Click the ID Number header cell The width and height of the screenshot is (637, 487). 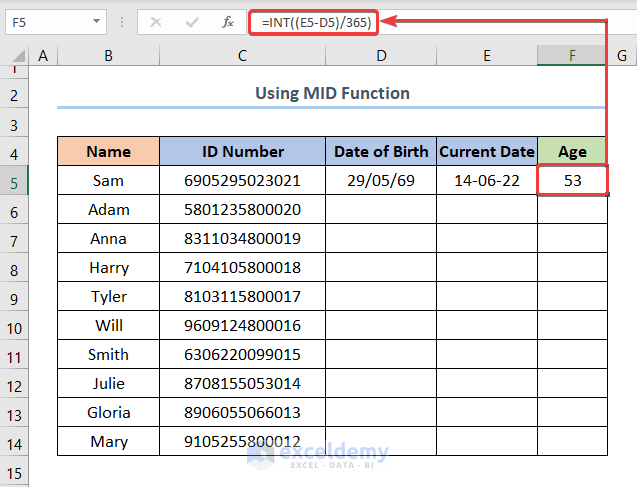pyautogui.click(x=242, y=152)
